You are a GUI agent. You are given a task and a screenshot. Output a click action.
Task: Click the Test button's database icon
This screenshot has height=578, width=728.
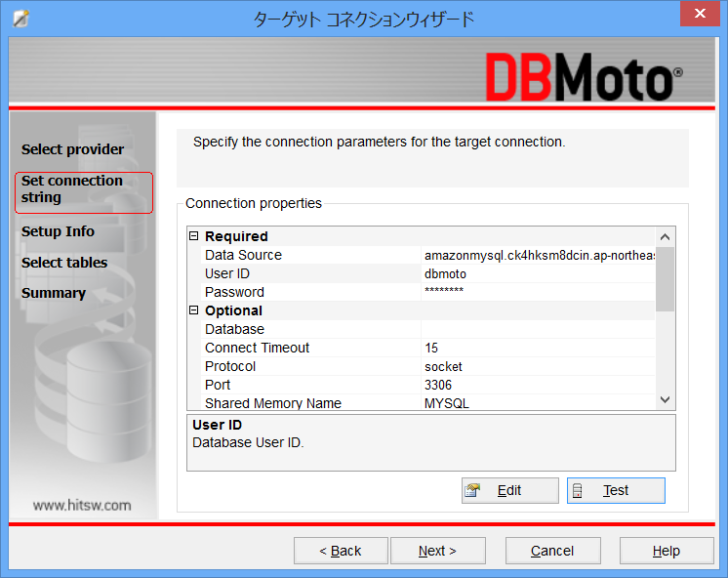click(577, 491)
